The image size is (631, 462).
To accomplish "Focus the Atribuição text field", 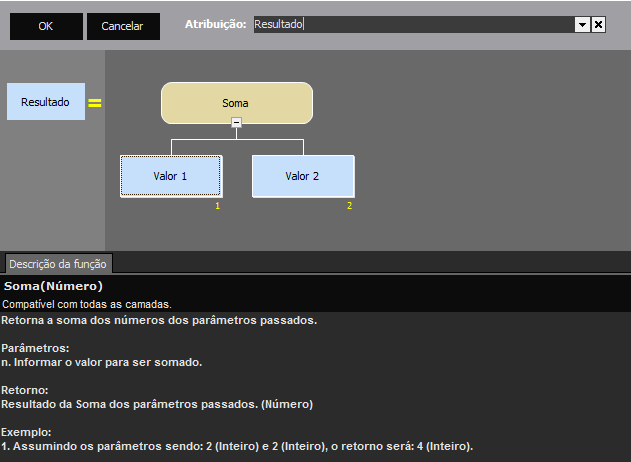I will 410,24.
